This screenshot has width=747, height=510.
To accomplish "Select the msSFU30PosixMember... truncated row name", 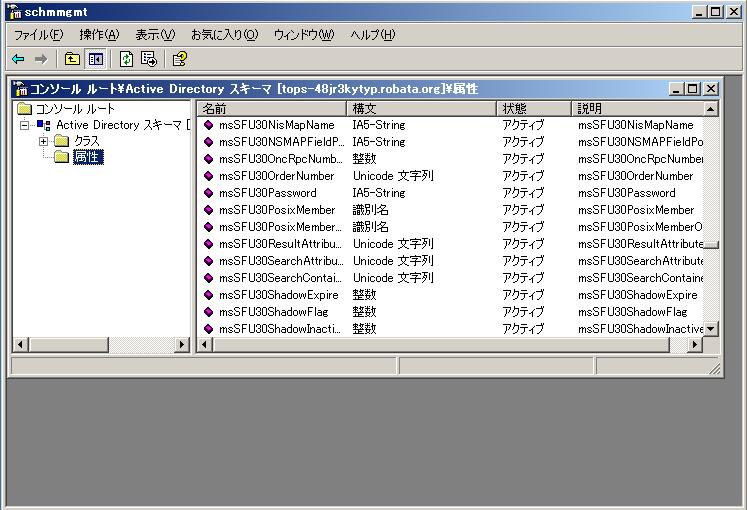I will click(280, 227).
